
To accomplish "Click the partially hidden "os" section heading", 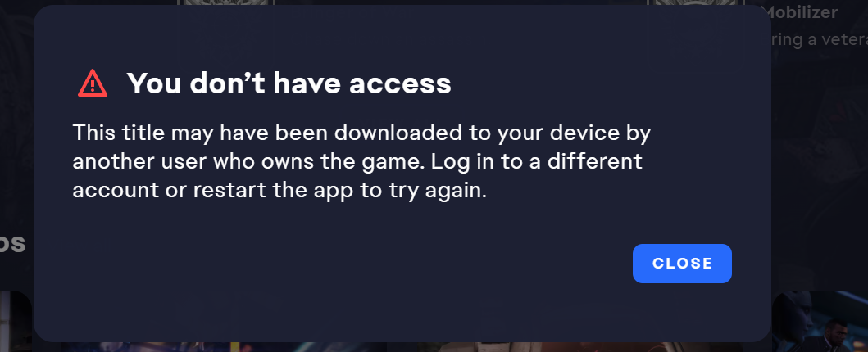I will point(13,244).
